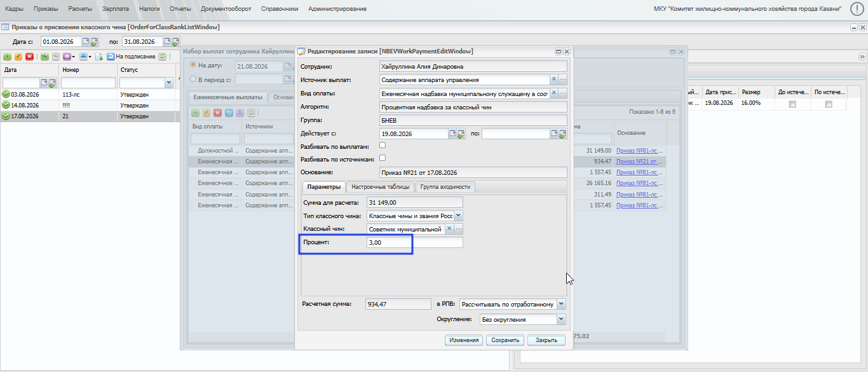868x372 pixels.
Task: Open the Статус column filter dropdown
Action: click(x=168, y=83)
